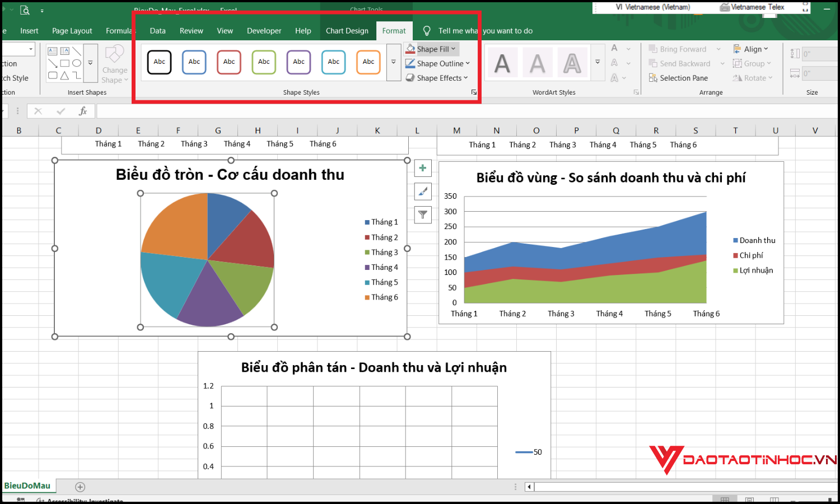The width and height of the screenshot is (840, 504).
Task: Switch to the Chart Design tab
Action: click(x=347, y=31)
